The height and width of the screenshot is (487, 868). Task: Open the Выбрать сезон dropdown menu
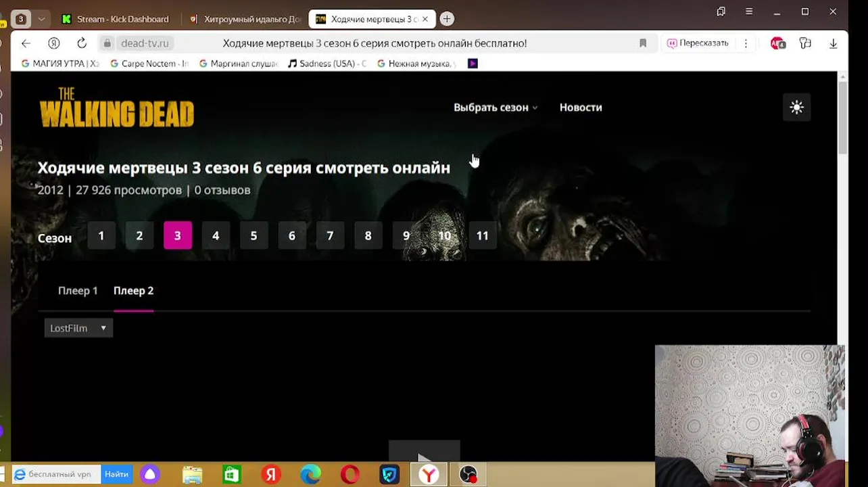pyautogui.click(x=496, y=108)
